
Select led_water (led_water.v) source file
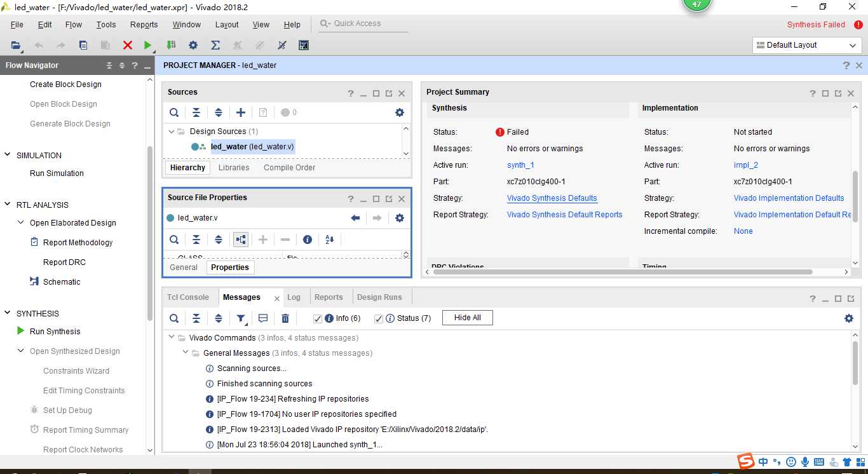(x=252, y=147)
